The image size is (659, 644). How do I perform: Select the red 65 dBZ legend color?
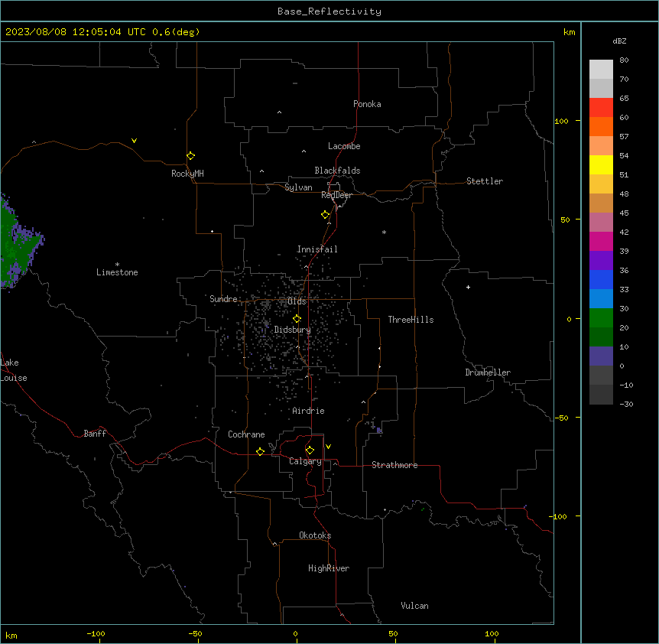pos(601,108)
